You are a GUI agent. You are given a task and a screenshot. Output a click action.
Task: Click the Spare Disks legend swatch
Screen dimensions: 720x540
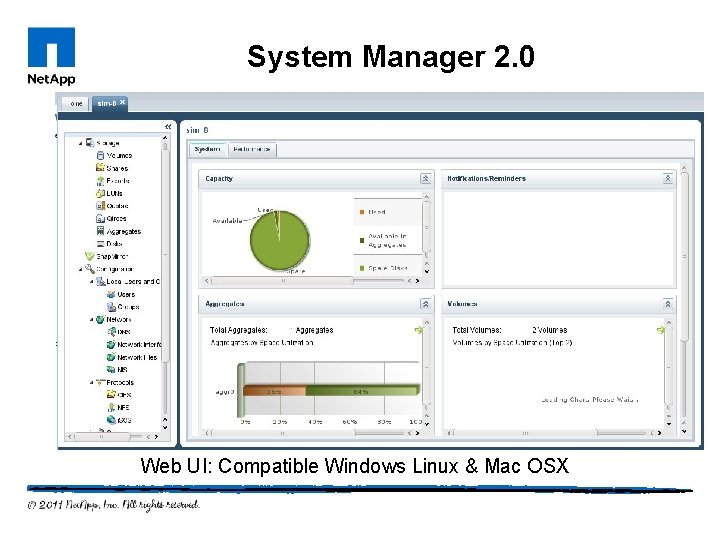click(x=362, y=268)
